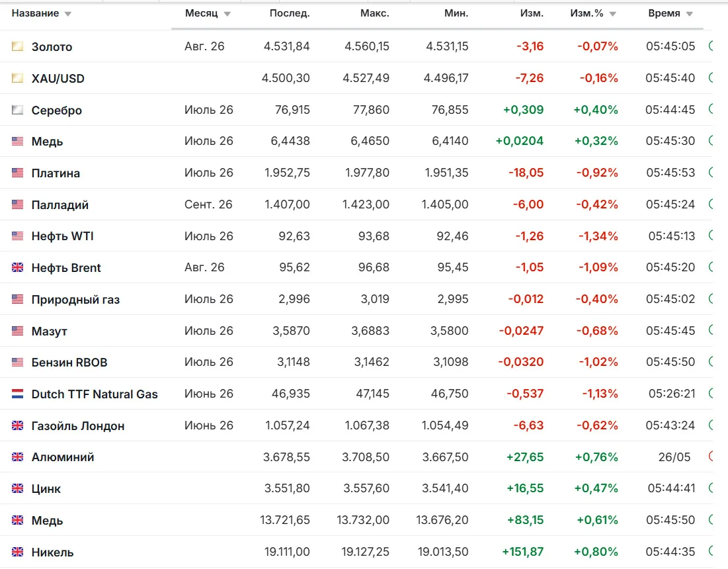Sort the table by the Изм.% column arrow
Image resolution: width=728 pixels, height=569 pixels.
click(612, 14)
